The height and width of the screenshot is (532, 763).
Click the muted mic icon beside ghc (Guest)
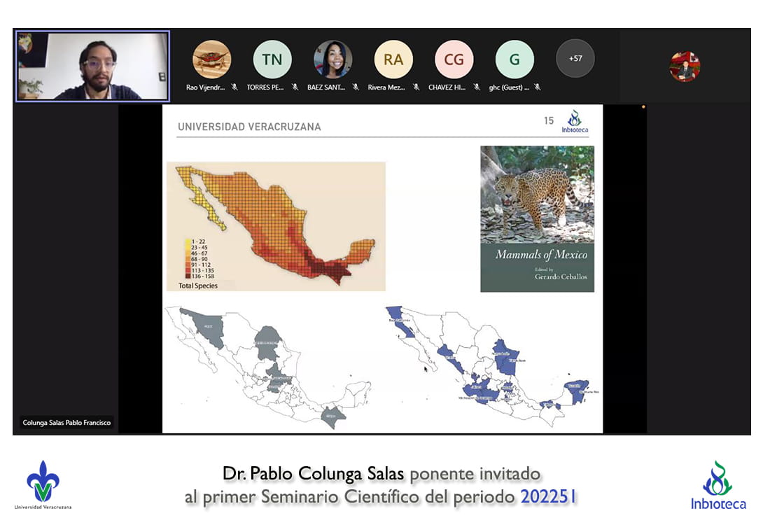[537, 87]
